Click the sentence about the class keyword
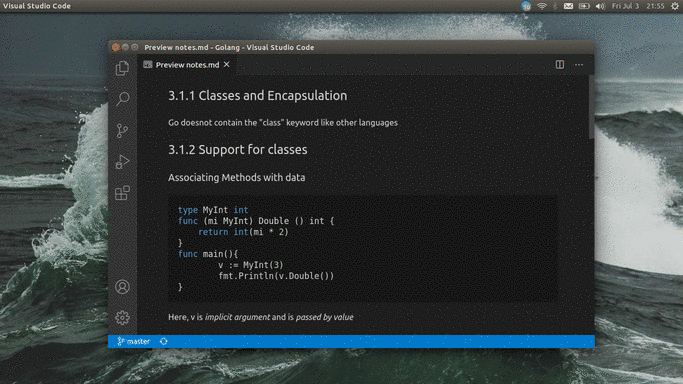683x384 pixels. [283, 123]
